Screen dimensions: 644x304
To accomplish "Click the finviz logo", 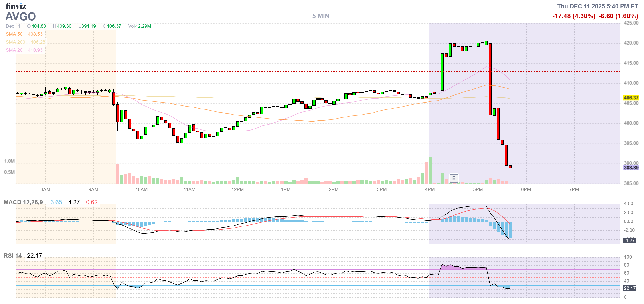I will coord(16,6).
